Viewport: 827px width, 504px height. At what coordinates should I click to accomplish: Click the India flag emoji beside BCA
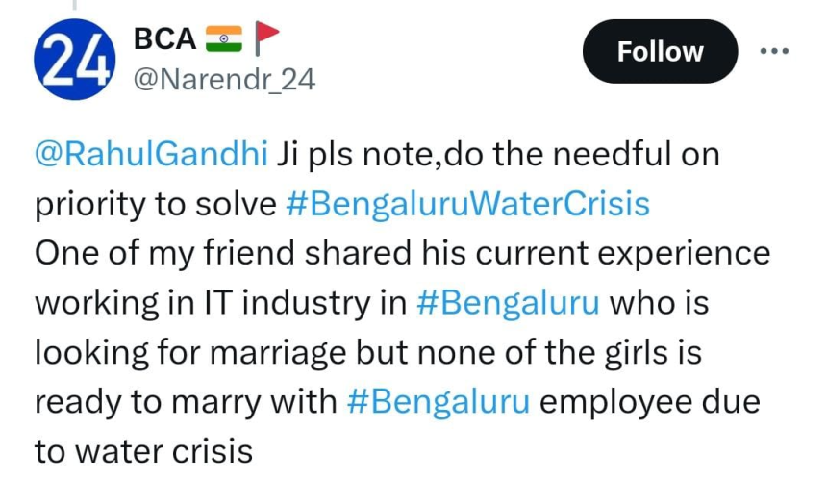point(224,38)
